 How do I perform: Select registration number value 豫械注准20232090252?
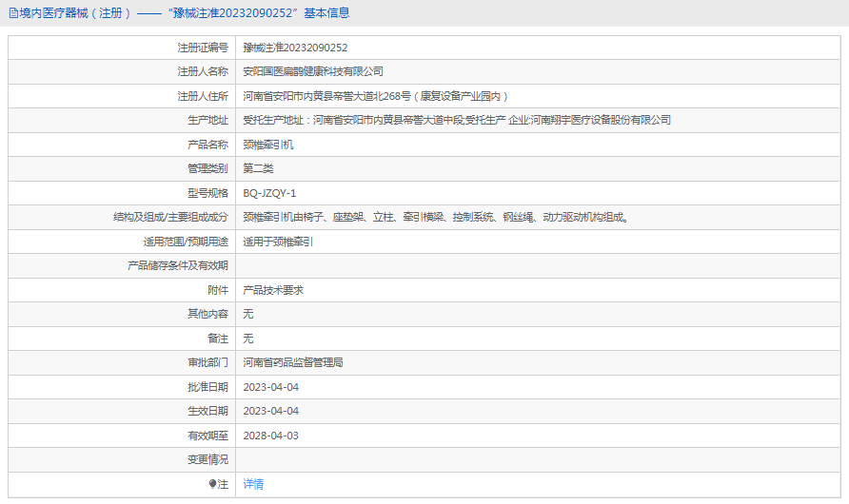tap(295, 48)
